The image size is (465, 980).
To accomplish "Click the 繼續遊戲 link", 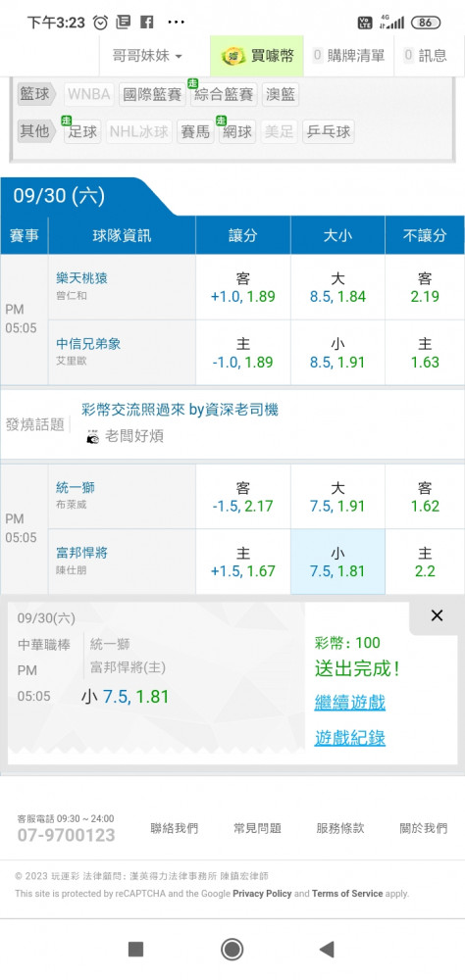I will 350,703.
